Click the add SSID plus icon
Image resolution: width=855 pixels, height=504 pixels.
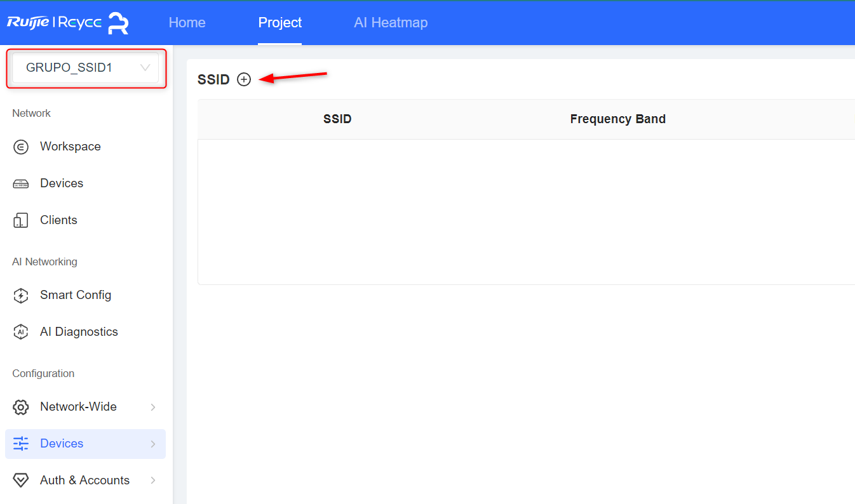coord(244,79)
